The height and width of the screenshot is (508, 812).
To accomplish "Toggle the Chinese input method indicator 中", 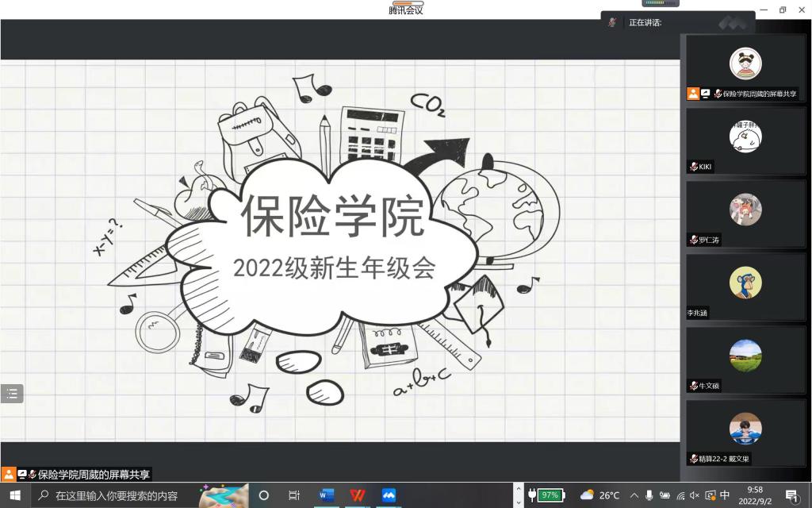I will (725, 495).
